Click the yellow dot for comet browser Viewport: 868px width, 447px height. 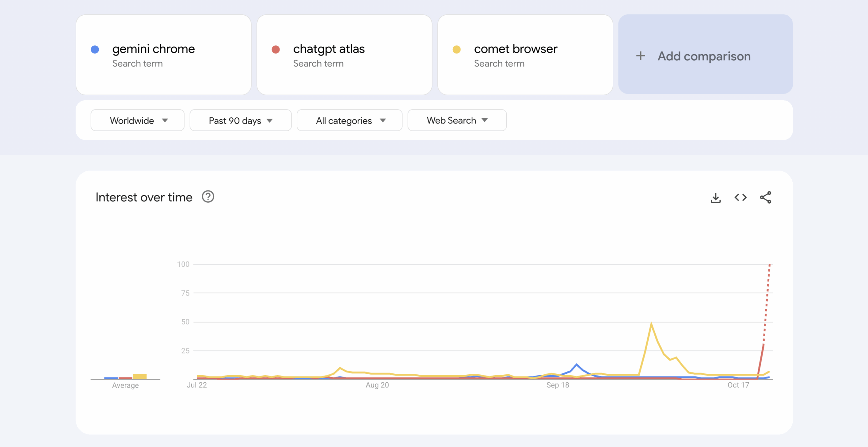tap(456, 49)
